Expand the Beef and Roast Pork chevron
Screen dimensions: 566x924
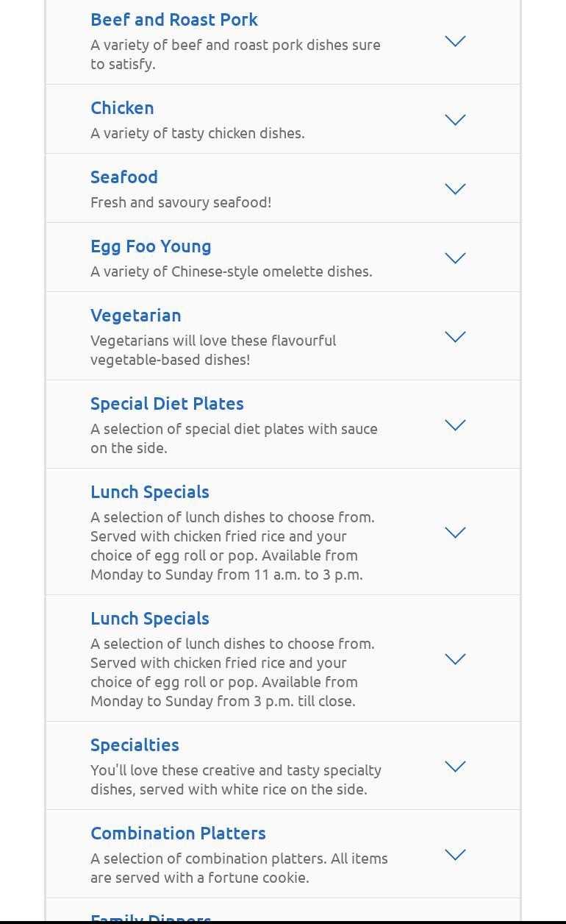click(455, 42)
